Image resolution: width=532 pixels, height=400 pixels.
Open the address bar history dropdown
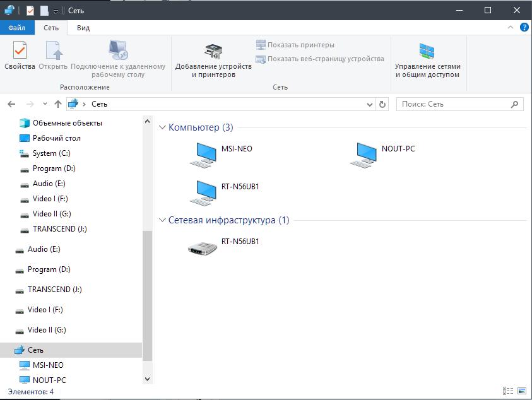pyautogui.click(x=370, y=104)
